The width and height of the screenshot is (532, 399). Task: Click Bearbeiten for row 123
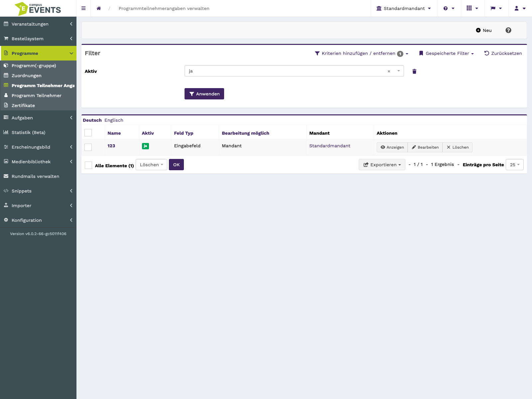(425, 147)
